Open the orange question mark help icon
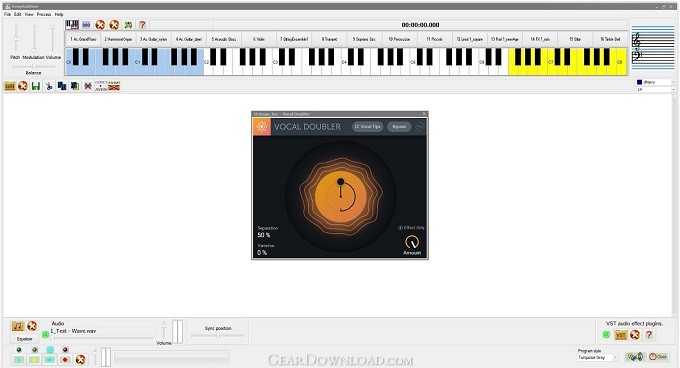 [142, 25]
